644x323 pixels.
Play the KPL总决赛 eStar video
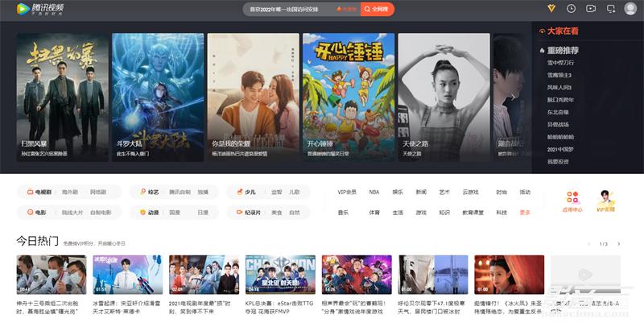point(280,275)
